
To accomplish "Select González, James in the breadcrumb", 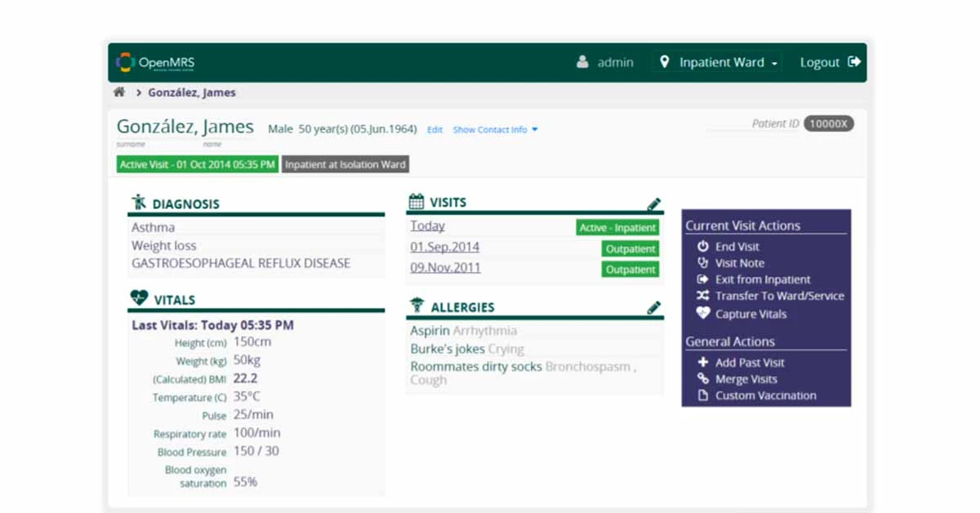I will click(190, 92).
